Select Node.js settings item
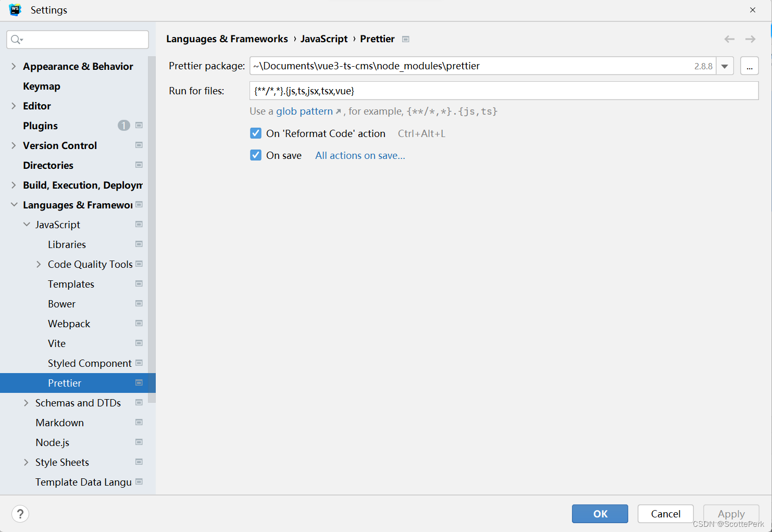 point(52,442)
